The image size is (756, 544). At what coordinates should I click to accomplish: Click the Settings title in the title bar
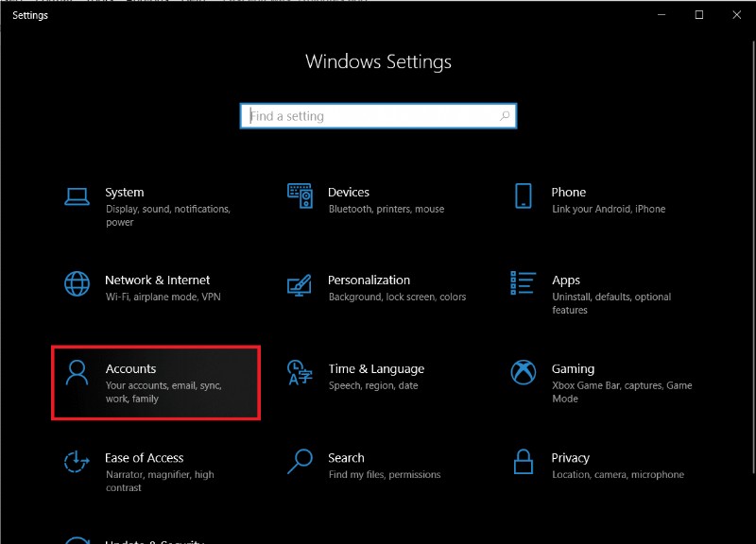(x=29, y=14)
